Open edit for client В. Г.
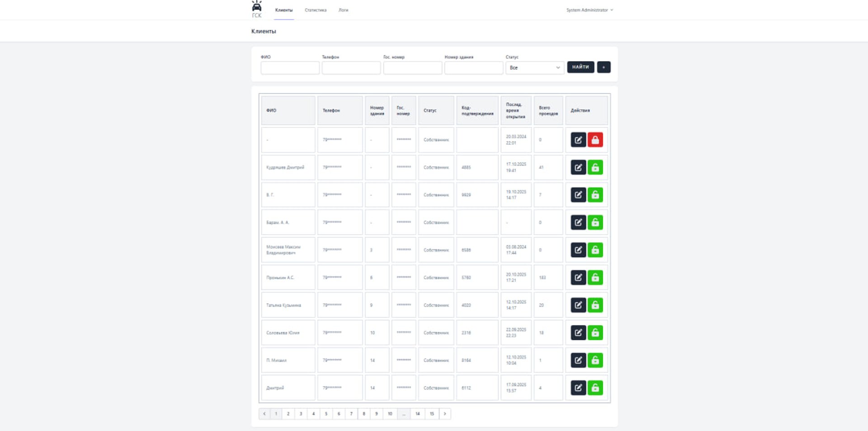The width and height of the screenshot is (868, 431). tap(578, 195)
